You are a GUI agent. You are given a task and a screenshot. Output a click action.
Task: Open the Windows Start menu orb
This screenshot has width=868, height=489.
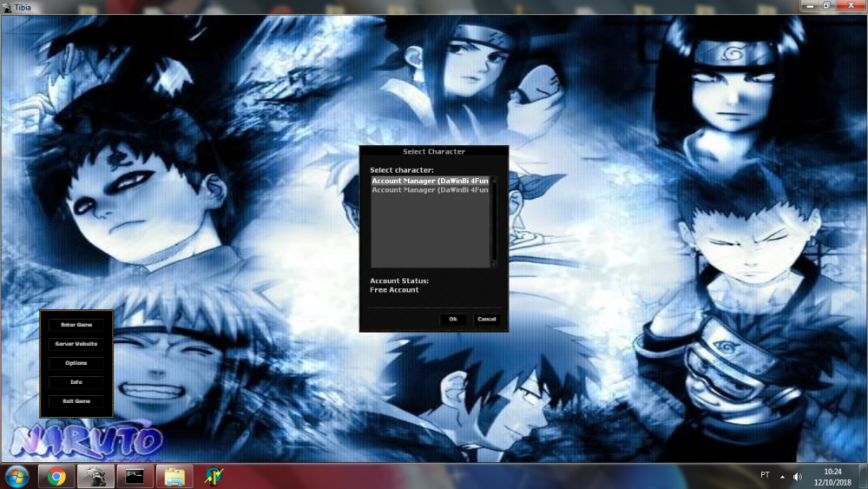tap(16, 476)
